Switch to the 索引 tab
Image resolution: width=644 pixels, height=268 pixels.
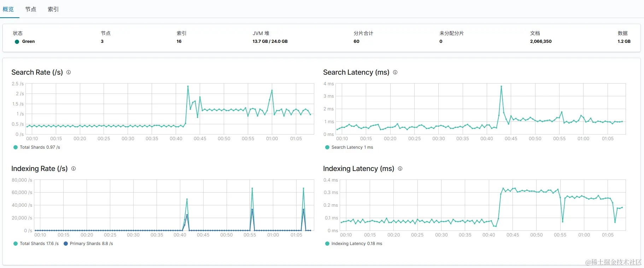click(53, 9)
